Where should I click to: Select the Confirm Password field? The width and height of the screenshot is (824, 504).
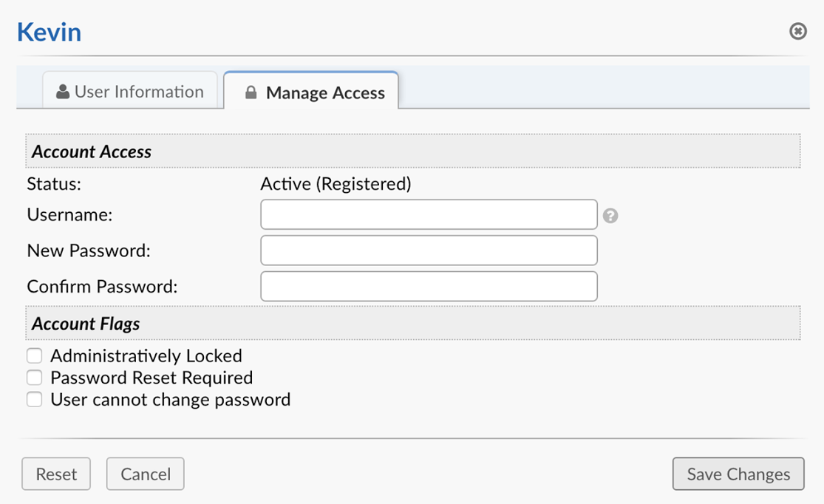click(429, 286)
